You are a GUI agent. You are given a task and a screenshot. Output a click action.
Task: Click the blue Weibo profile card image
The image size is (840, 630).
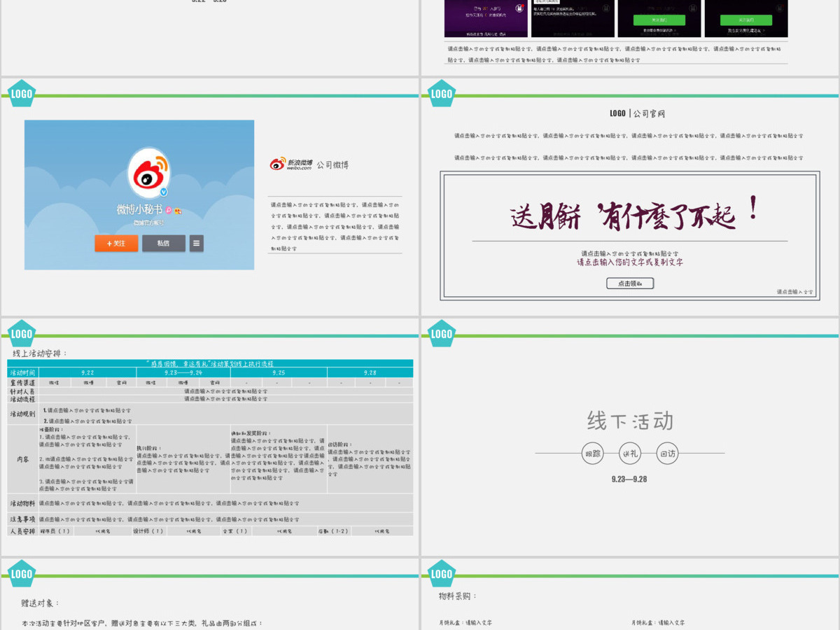[139, 195]
